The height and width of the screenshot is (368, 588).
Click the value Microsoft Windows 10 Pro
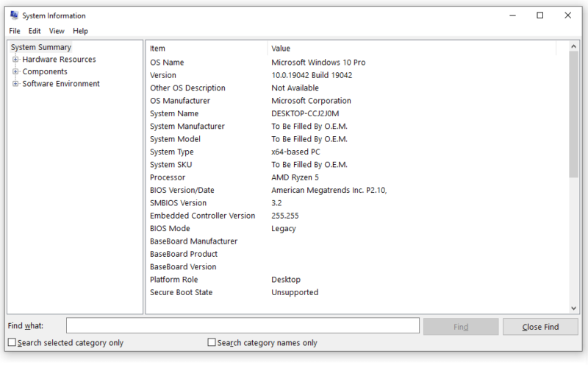[318, 63]
